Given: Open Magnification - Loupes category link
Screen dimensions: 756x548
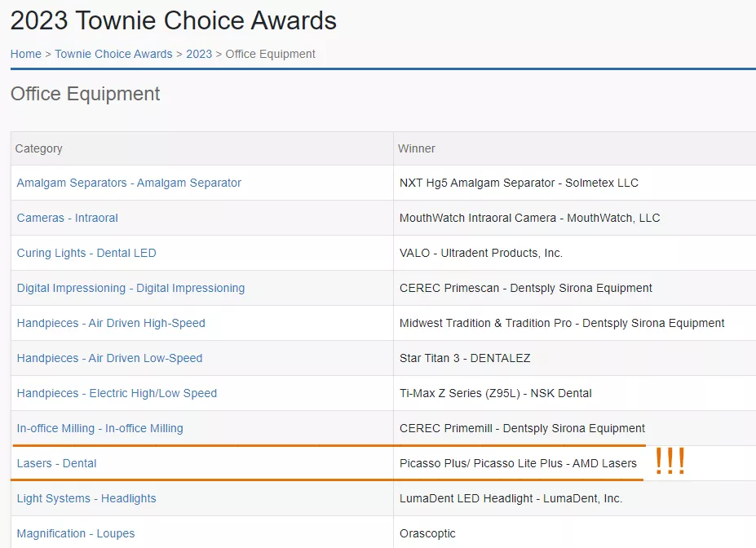Looking at the screenshot, I should (76, 534).
